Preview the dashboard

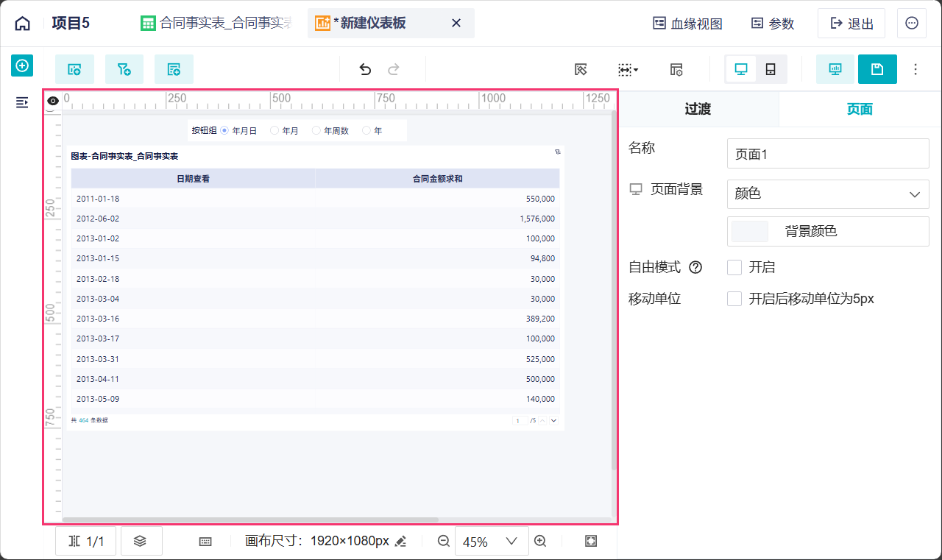[x=835, y=69]
